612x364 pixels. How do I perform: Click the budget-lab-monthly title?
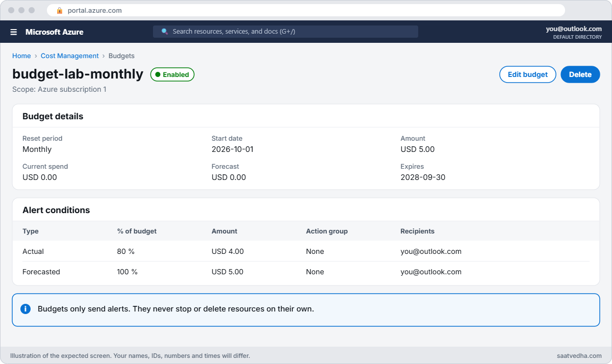pyautogui.click(x=78, y=74)
